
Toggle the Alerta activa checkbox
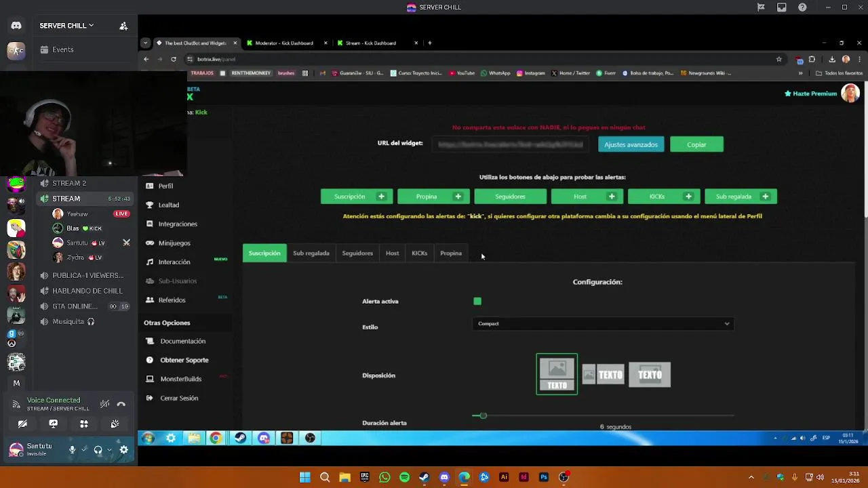pos(477,301)
